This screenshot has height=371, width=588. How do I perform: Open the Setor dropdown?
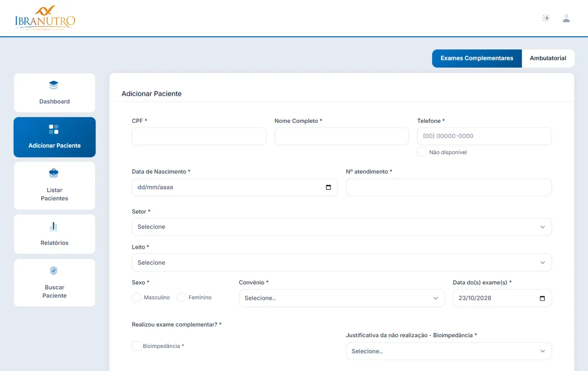342,227
